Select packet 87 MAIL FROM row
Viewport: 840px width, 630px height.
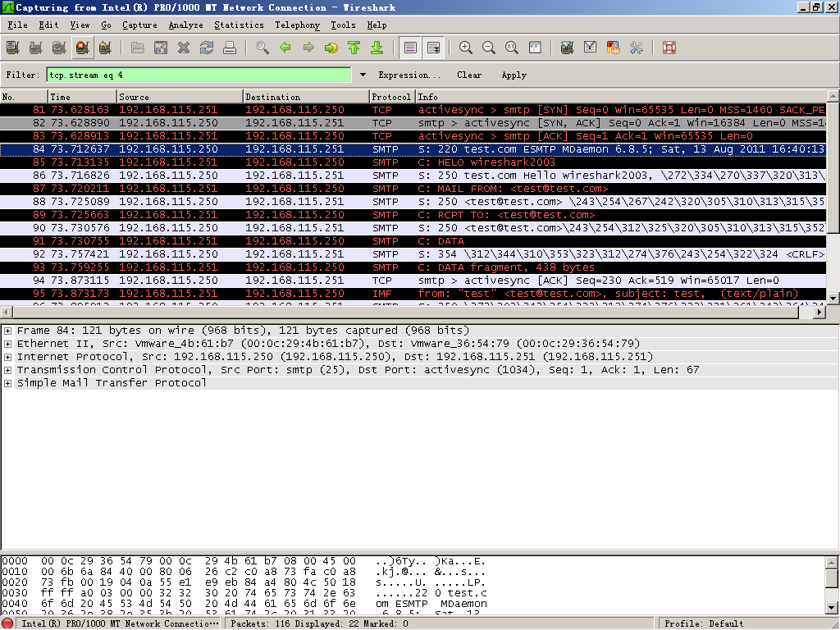click(413, 189)
